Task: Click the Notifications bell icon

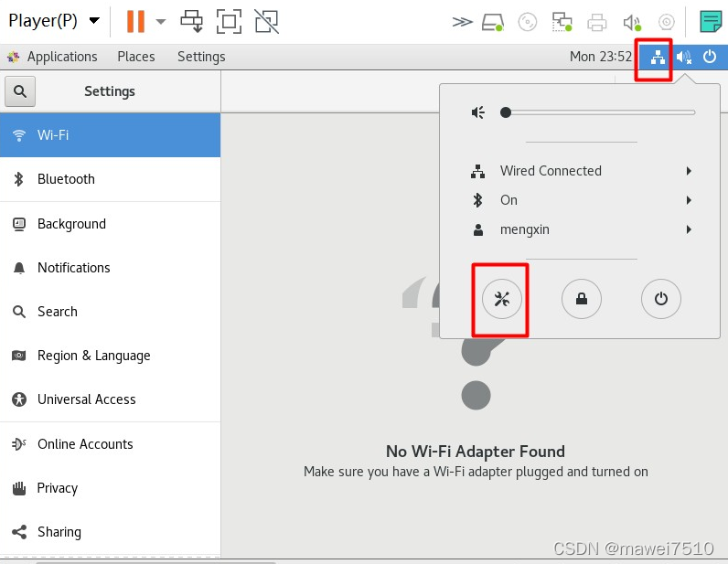Action: coord(19,268)
